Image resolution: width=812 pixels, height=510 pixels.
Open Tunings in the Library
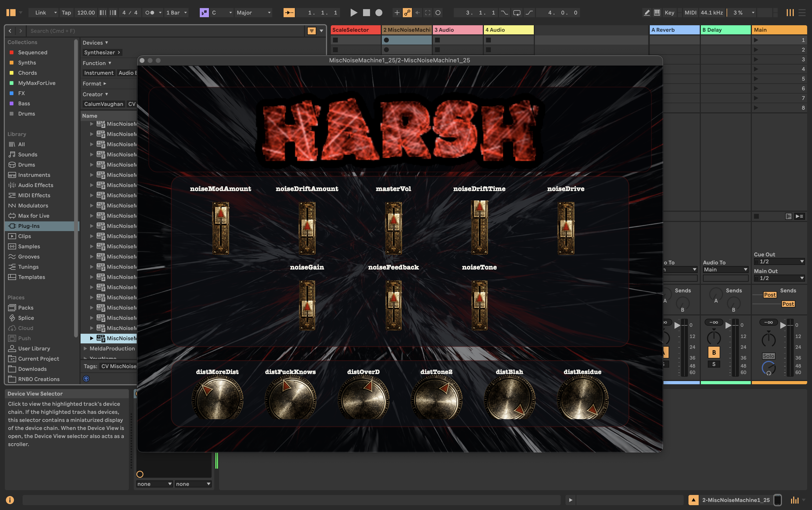[28, 267]
